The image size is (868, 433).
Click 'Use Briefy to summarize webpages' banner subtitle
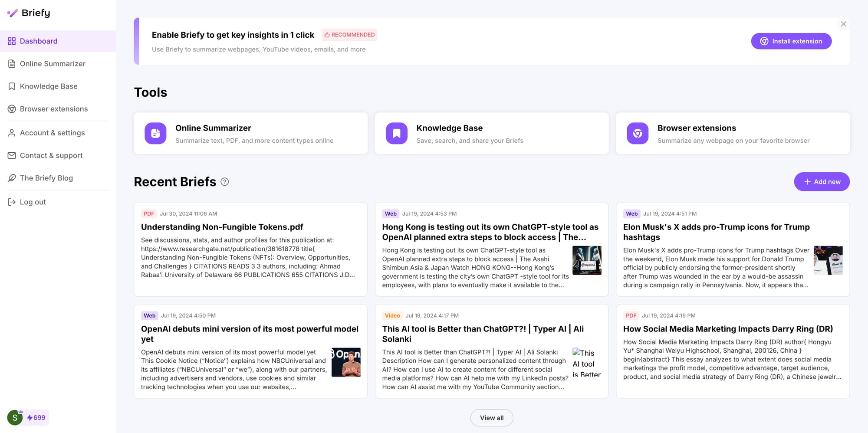point(259,49)
